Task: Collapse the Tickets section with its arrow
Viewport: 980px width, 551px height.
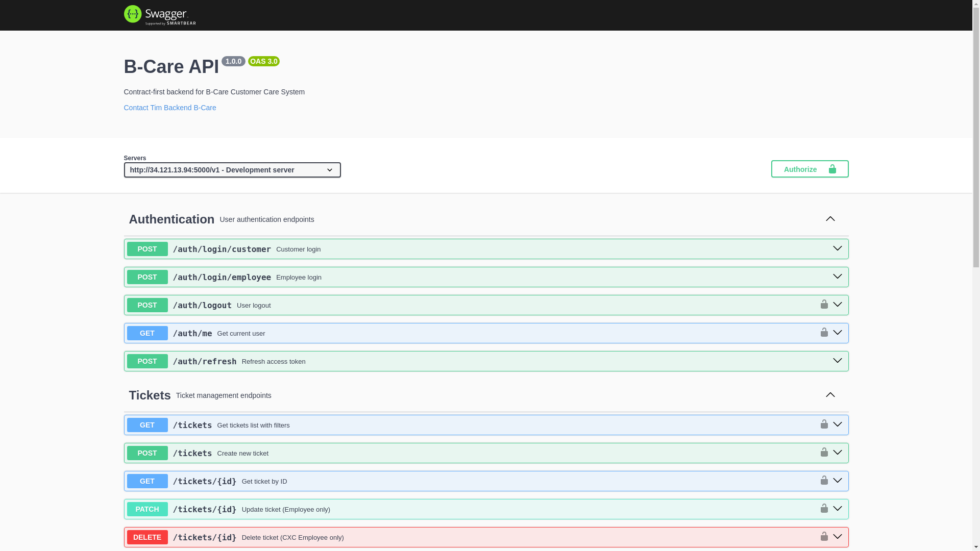Action: (830, 395)
